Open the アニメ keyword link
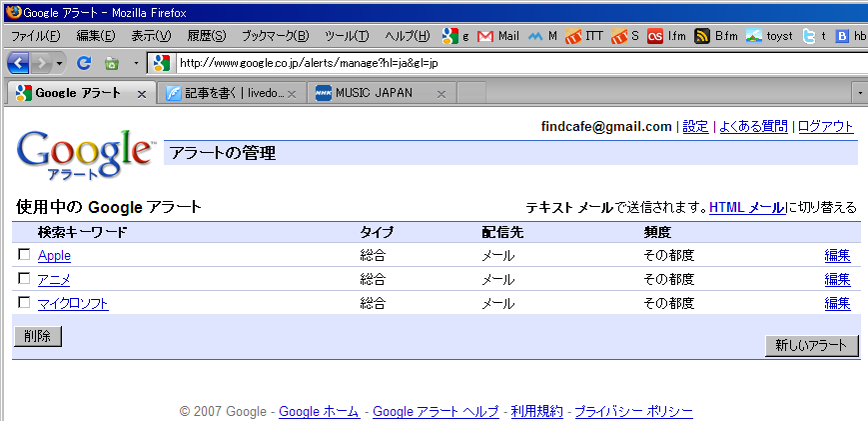The height and width of the screenshot is (421, 868). (54, 280)
